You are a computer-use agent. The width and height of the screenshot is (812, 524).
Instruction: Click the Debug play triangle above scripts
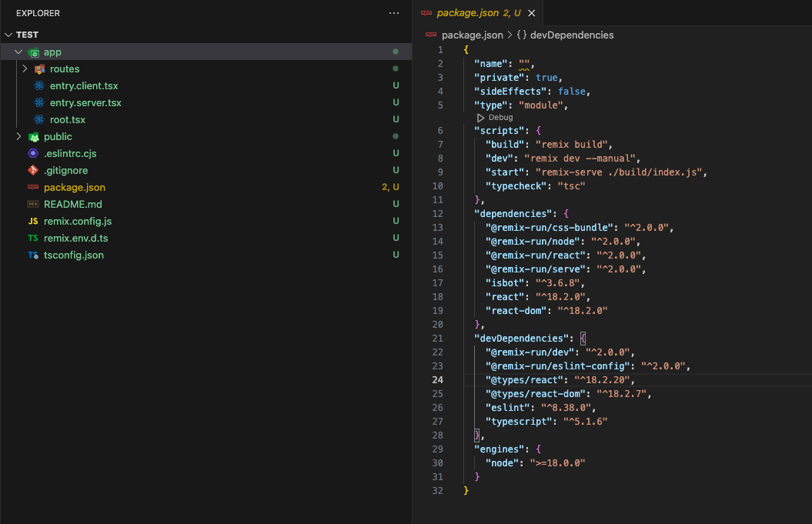(480, 118)
